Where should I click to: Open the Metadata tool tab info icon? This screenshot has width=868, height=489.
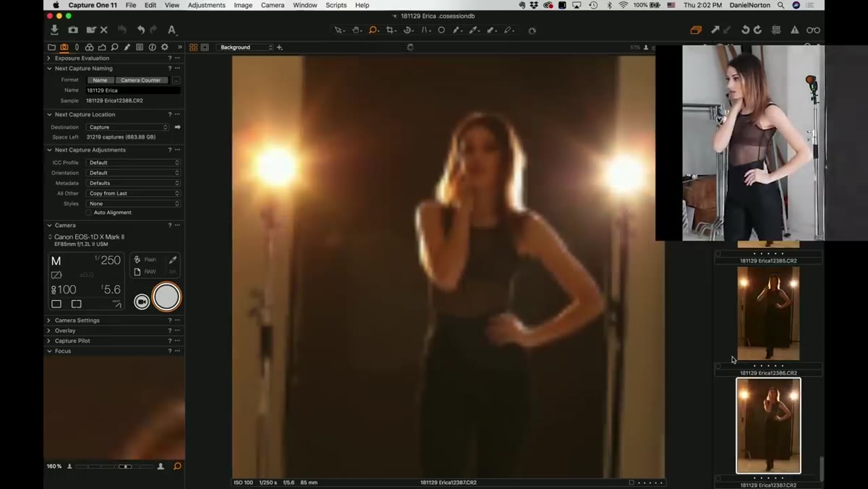pos(152,47)
